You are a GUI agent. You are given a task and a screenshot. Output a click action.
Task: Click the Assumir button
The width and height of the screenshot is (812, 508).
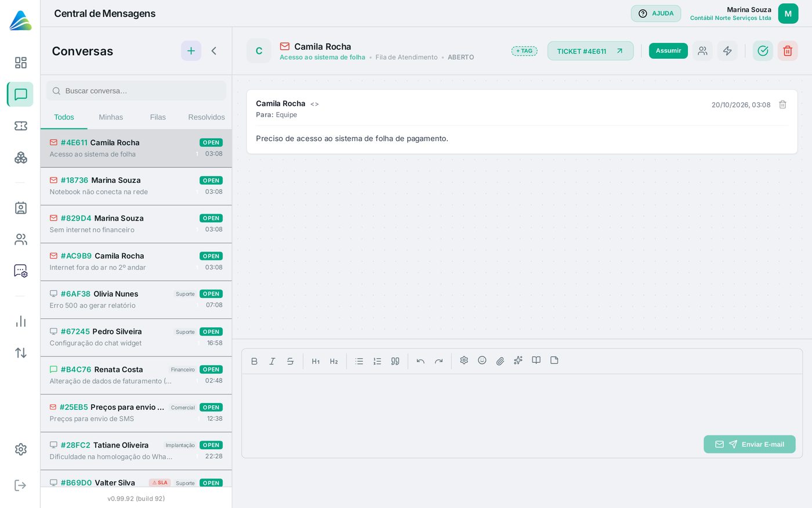click(668, 51)
